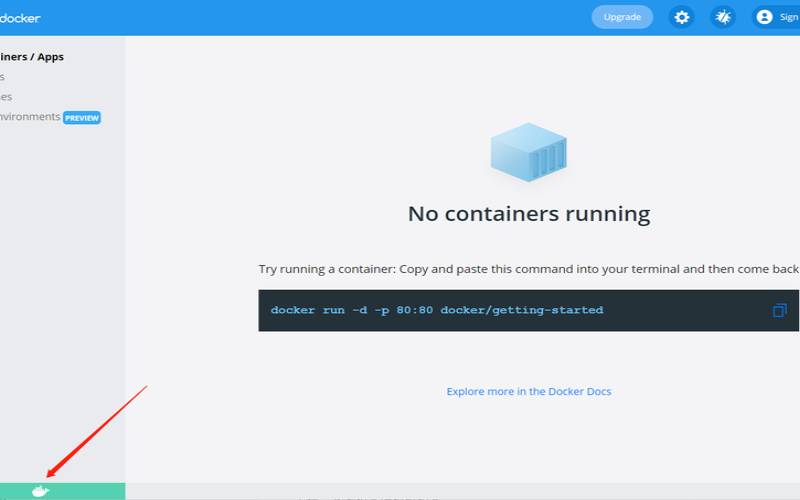Click the Upgrade button
The height and width of the screenshot is (500, 800).
(622, 17)
